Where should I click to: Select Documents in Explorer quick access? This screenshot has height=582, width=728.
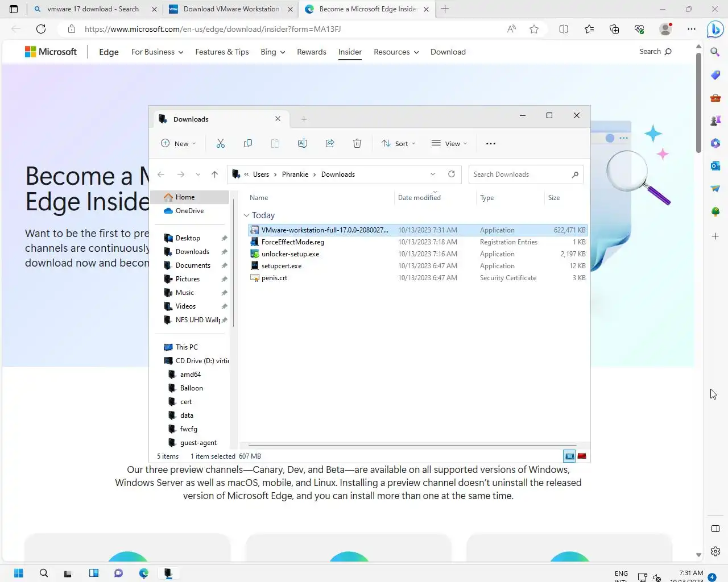[193, 265]
